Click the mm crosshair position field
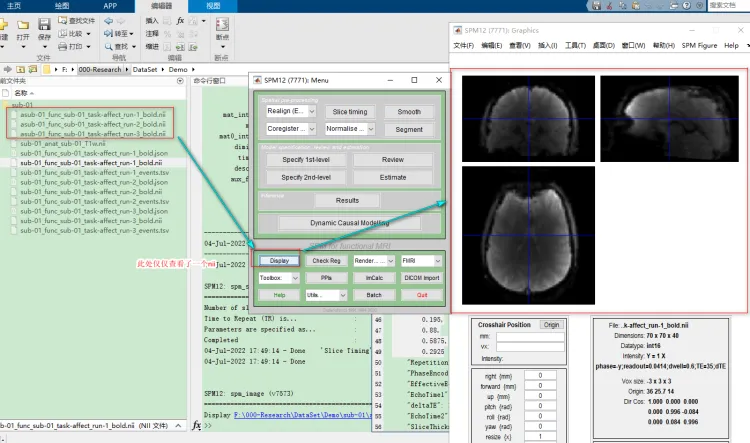This screenshot has width=750, height=443. coord(530,336)
